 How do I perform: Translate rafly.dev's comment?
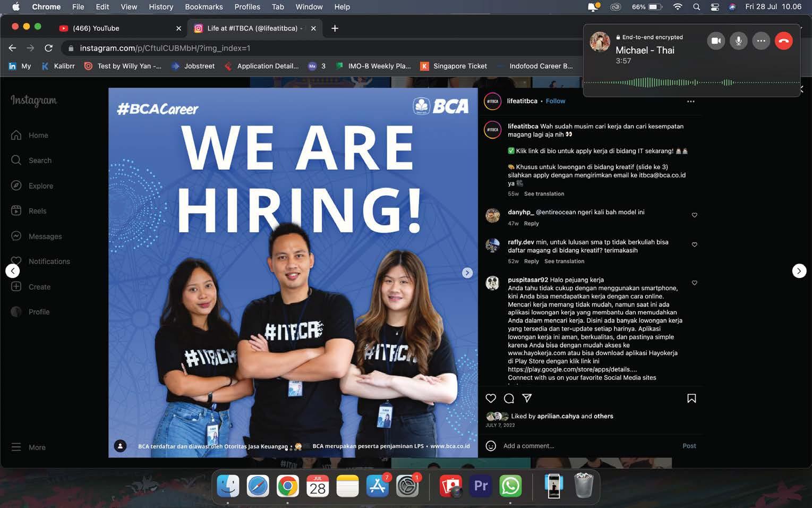(564, 261)
